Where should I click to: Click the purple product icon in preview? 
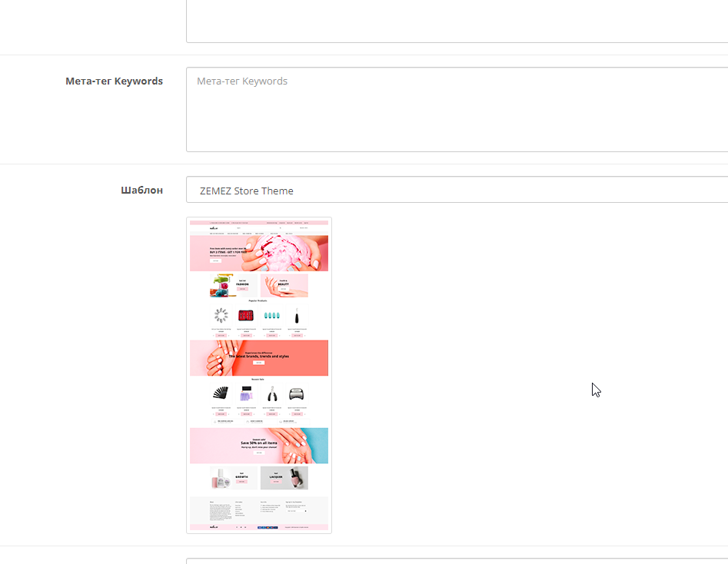pos(246,394)
